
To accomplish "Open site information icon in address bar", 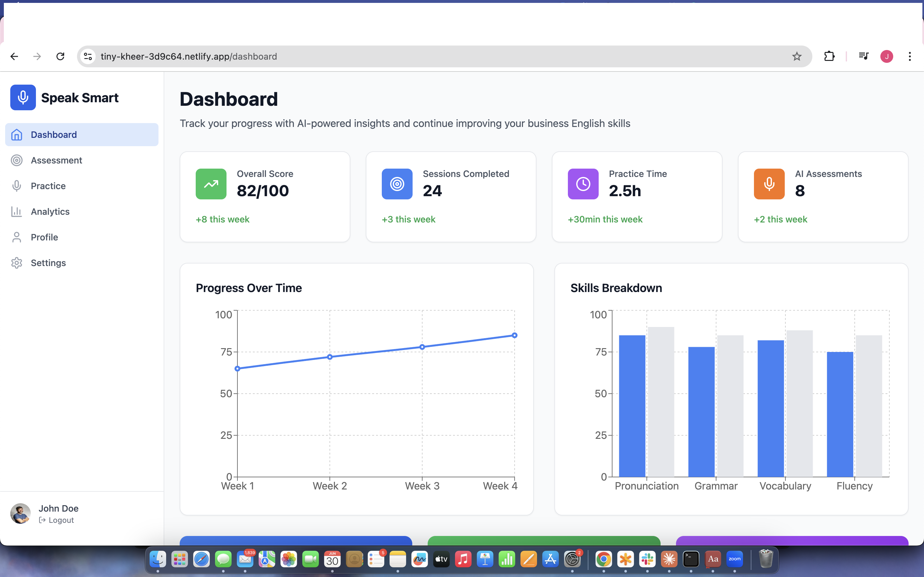I will pyautogui.click(x=88, y=56).
